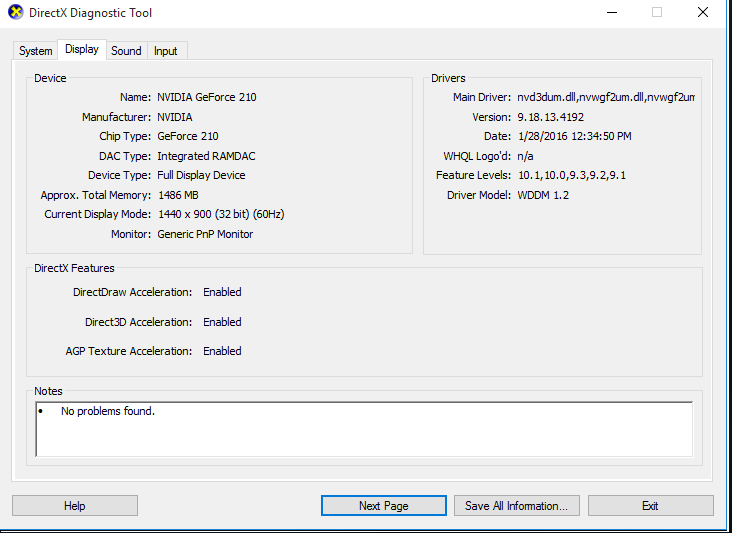The width and height of the screenshot is (732, 533).
Task: Click Save All Information button
Action: coord(517,506)
